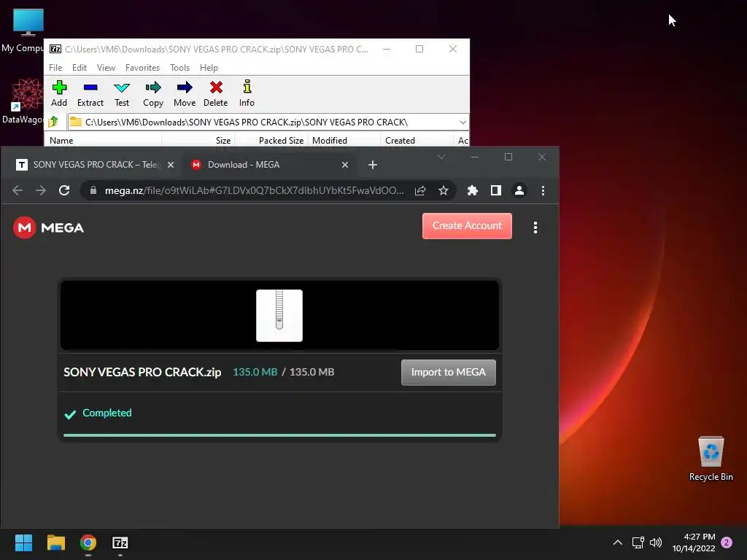747x560 pixels.
Task: Sort by Packed Size column in 7-Zip
Action: pyautogui.click(x=271, y=141)
